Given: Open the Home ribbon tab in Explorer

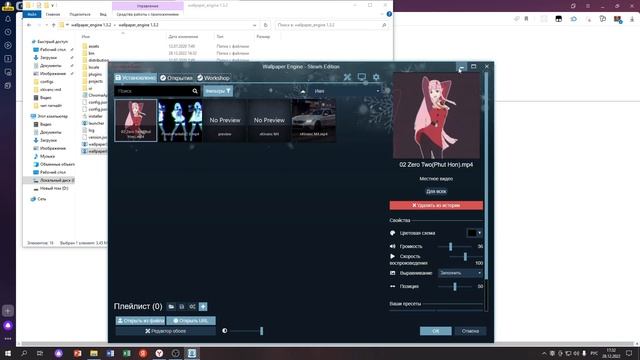Looking at the screenshot, I should point(53,14).
